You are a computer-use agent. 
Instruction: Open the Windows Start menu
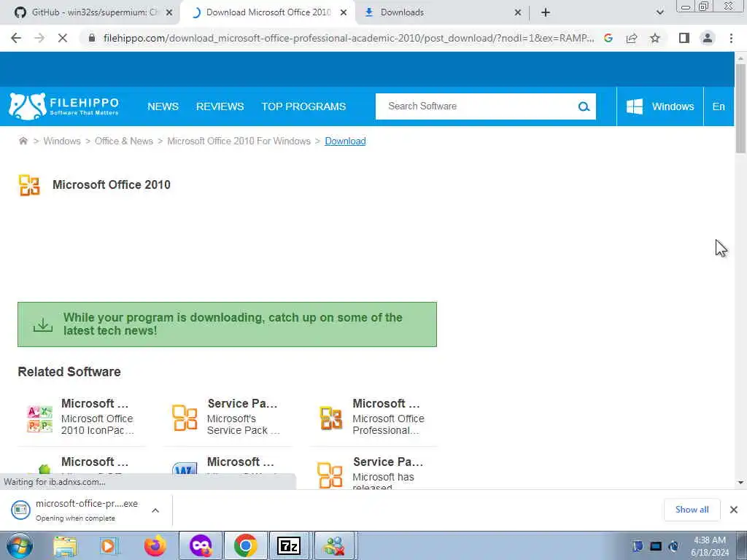coord(20,545)
